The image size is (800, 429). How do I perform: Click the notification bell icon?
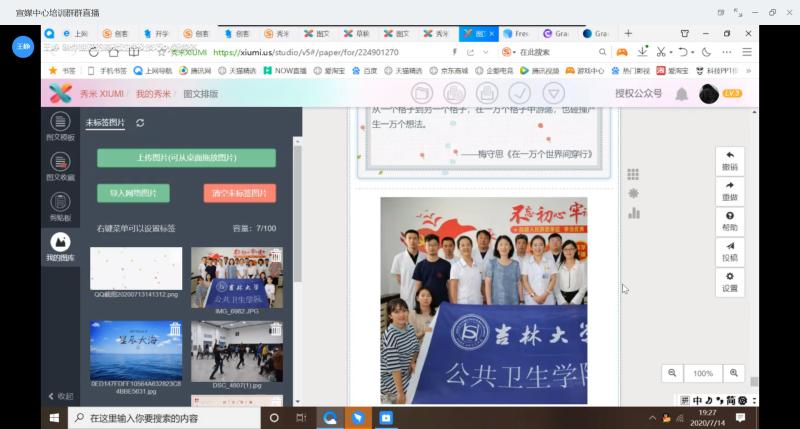click(681, 93)
